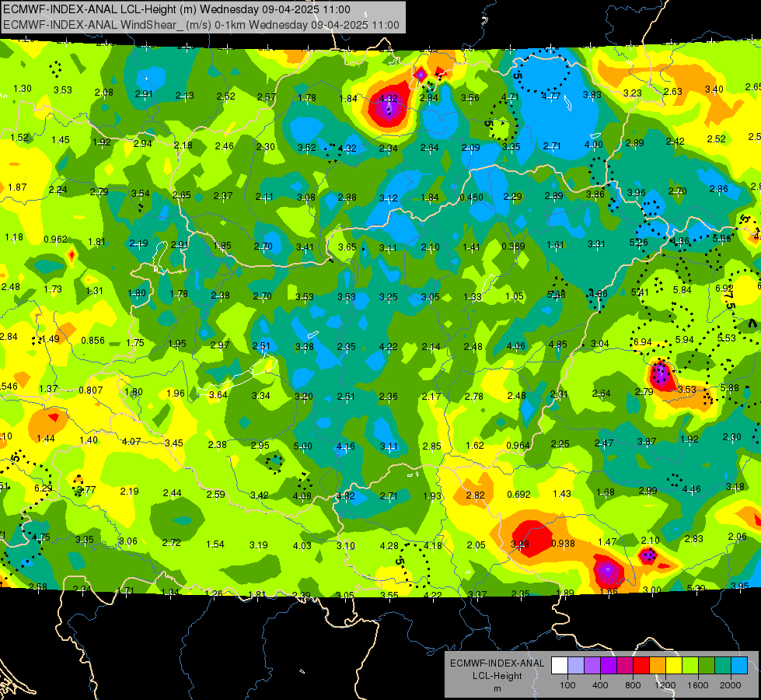
Task: Click the red legend swatch
Action: [641, 665]
